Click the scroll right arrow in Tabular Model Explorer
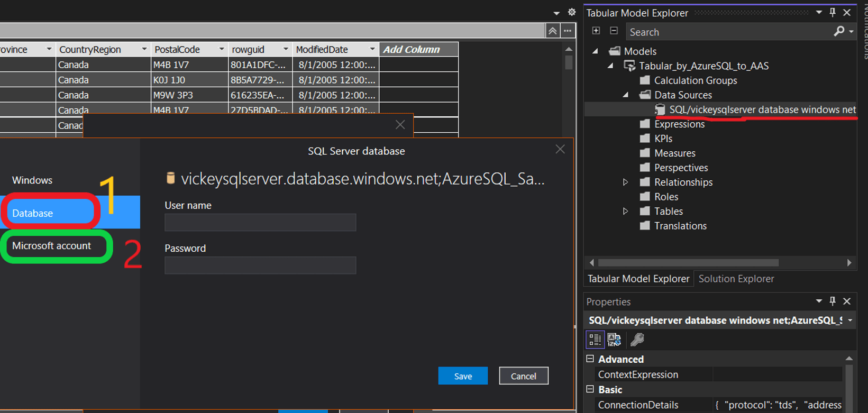 click(849, 263)
